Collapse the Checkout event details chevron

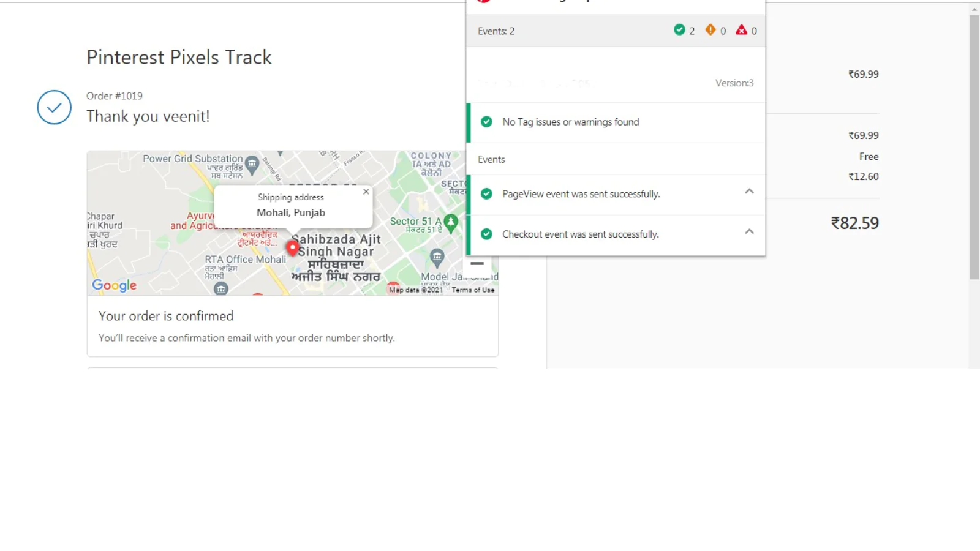point(749,232)
